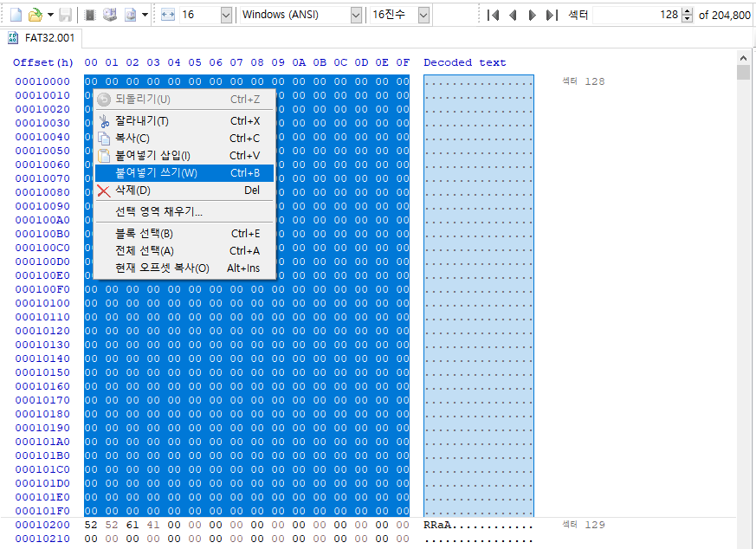
Task: Choose 잘라내기(T) from context menu
Action: point(184,121)
